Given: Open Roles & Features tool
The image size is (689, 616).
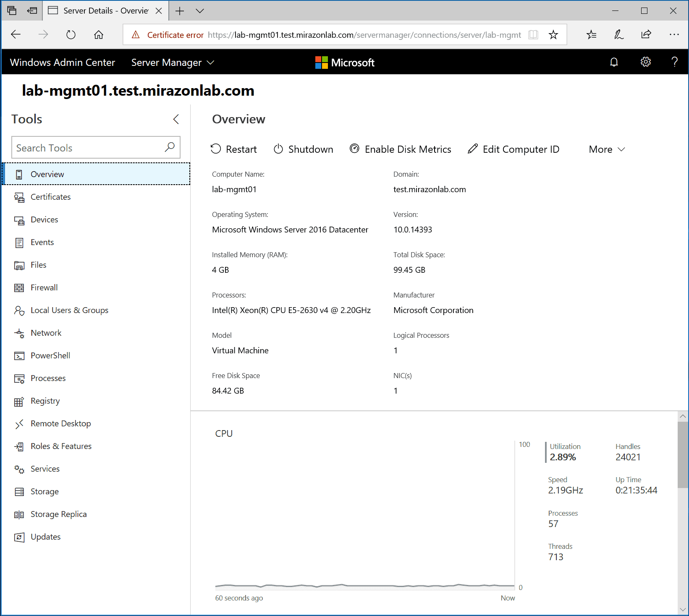Looking at the screenshot, I should coord(61,446).
